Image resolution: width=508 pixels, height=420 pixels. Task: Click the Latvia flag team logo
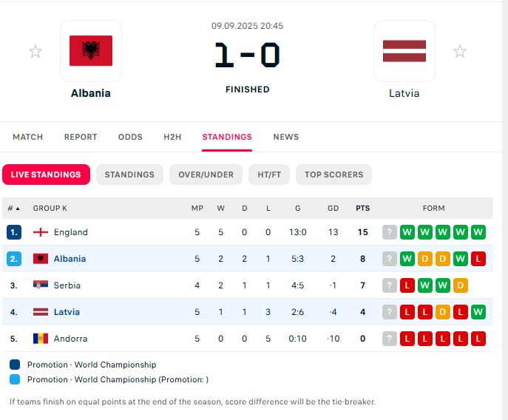pos(404,51)
